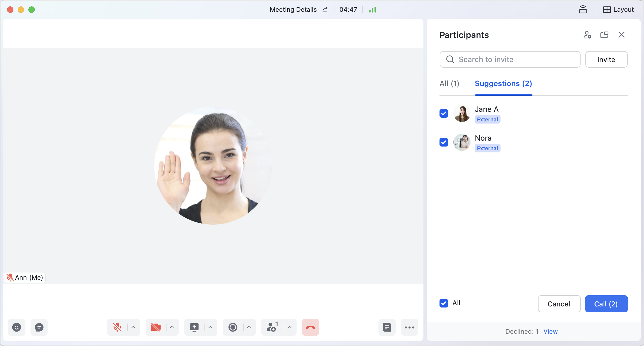This screenshot has height=346, width=644.
Task: Expand camera options
Action: [x=171, y=327]
